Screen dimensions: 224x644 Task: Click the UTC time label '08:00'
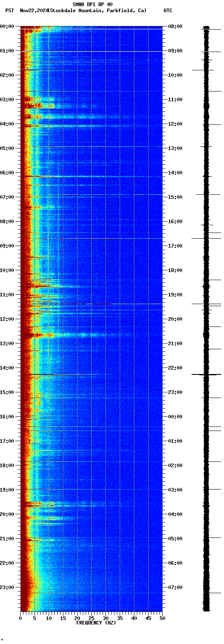pos(175,26)
